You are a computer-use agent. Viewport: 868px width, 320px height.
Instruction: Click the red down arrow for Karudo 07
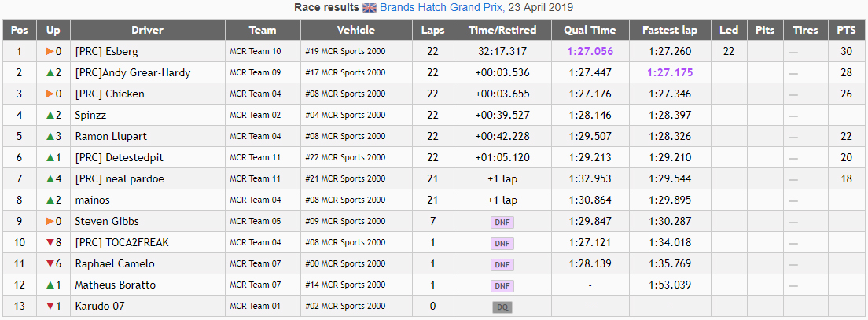[x=50, y=306]
